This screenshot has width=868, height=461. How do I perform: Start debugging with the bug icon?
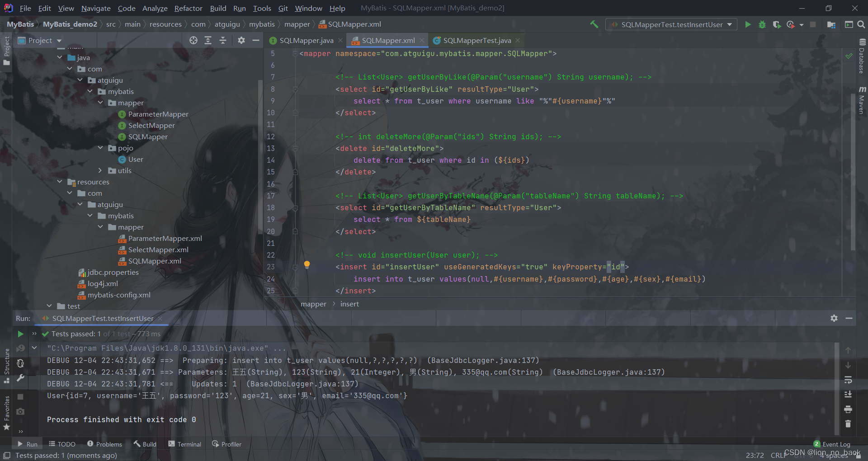(762, 24)
